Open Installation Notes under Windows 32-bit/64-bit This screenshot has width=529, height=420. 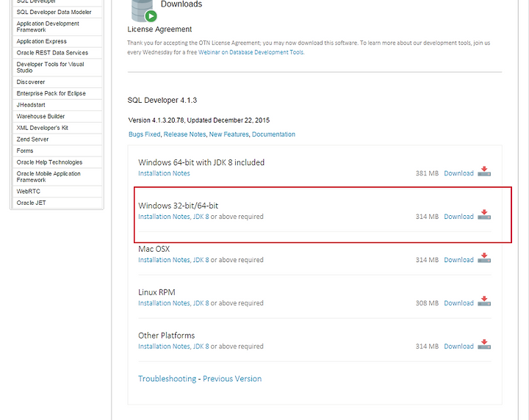pyautogui.click(x=164, y=217)
